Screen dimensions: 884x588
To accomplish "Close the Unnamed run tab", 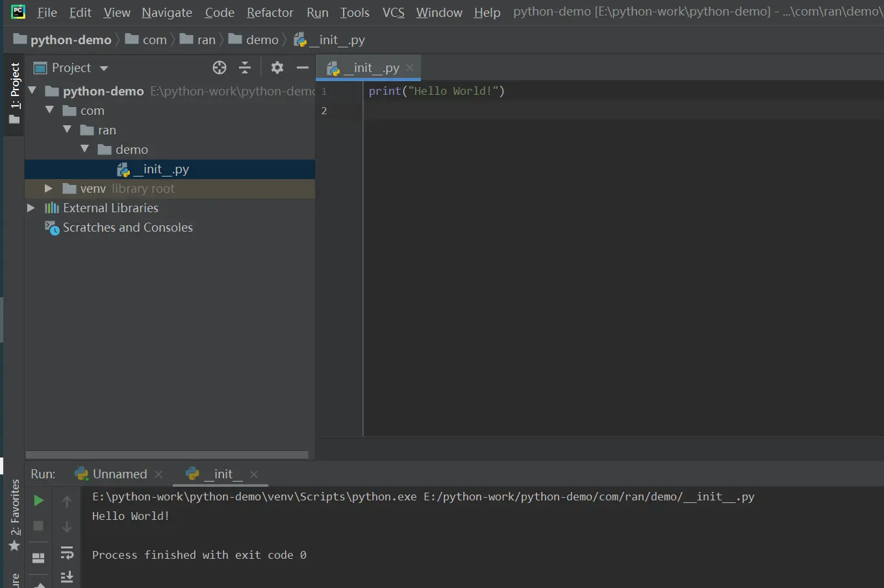I will click(158, 474).
